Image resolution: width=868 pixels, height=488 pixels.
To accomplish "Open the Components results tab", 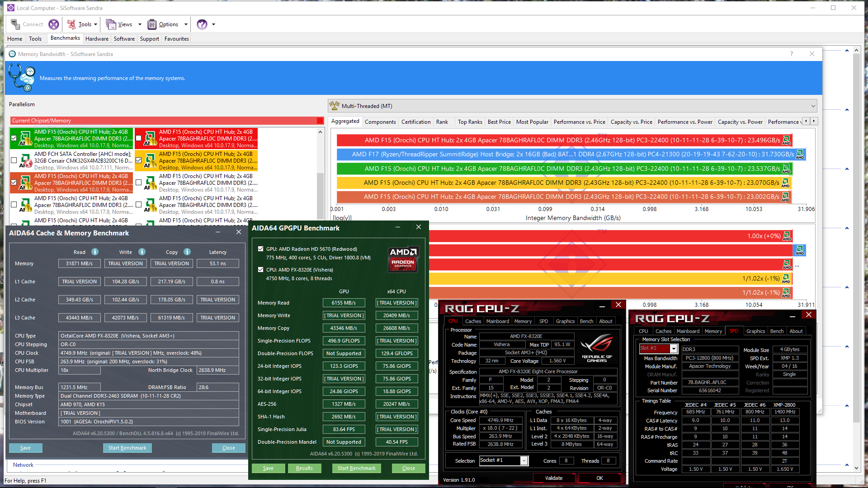I will (x=380, y=122).
